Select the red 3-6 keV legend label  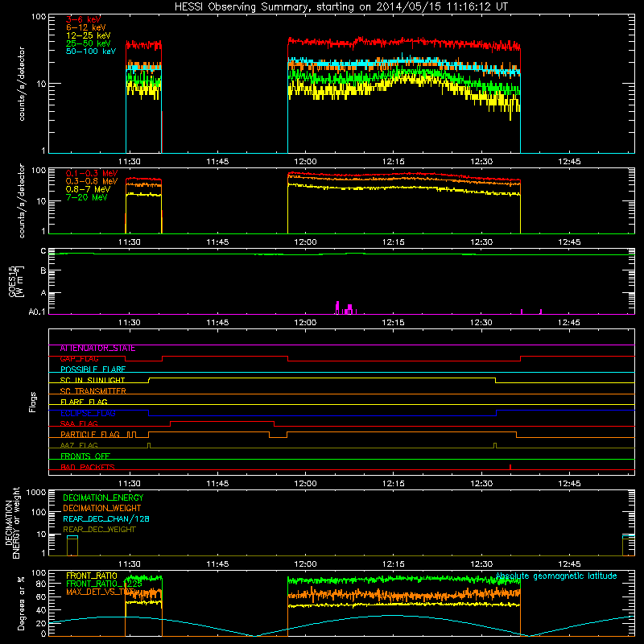pos(83,19)
